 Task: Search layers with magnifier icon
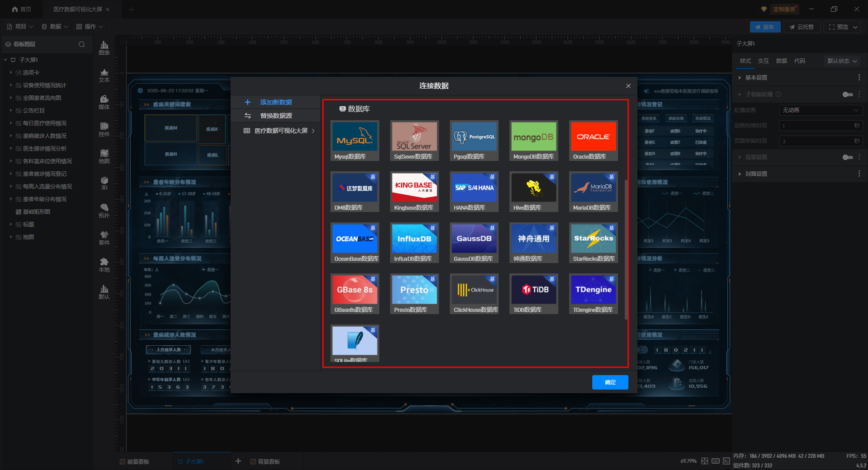coord(82,44)
